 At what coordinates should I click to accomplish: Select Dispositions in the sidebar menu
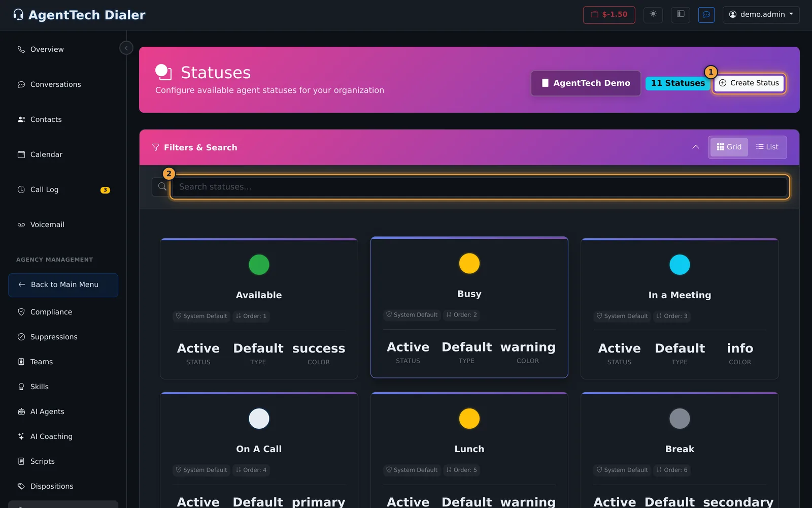pos(63,486)
